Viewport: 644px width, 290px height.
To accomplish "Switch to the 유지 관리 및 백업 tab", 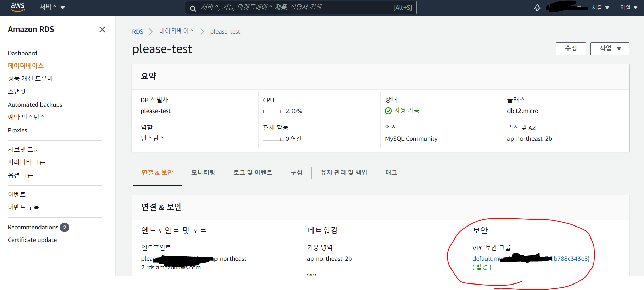I will pos(344,173).
